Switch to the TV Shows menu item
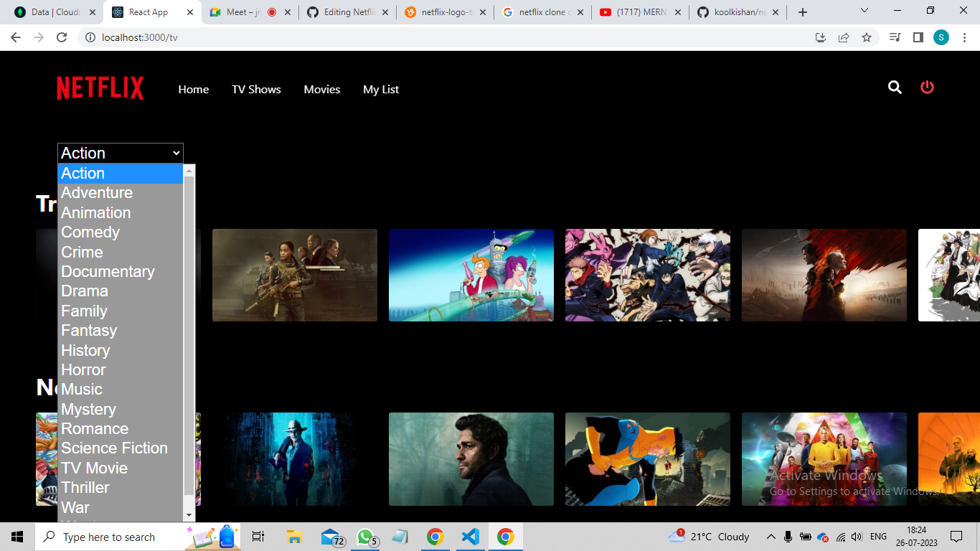Image resolution: width=980 pixels, height=551 pixels. [256, 89]
